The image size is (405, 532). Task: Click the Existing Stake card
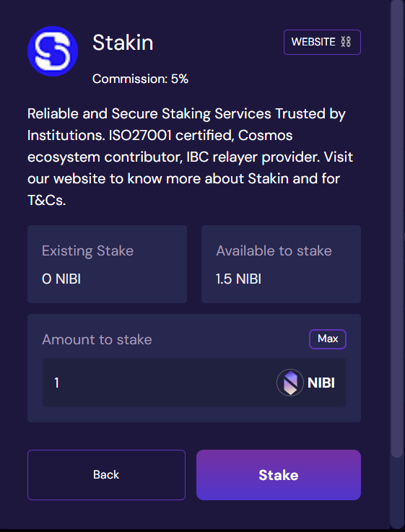(x=107, y=264)
